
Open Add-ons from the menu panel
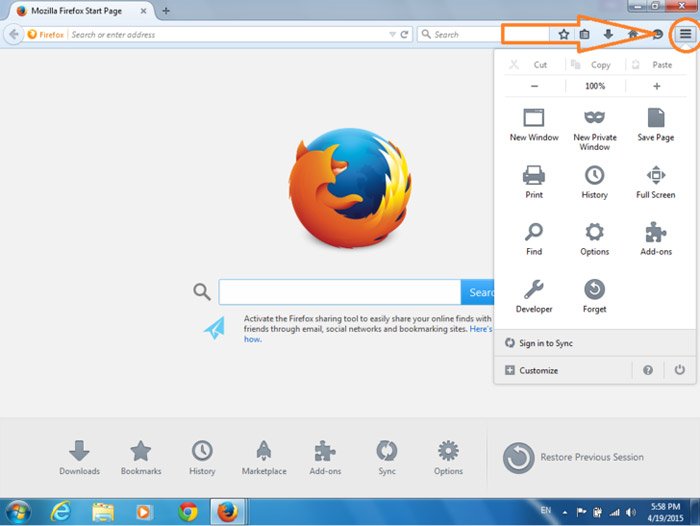pos(656,239)
